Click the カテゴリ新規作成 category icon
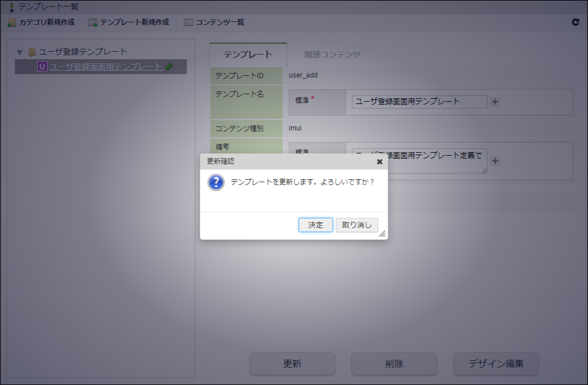The height and width of the screenshot is (385, 588). (x=11, y=22)
